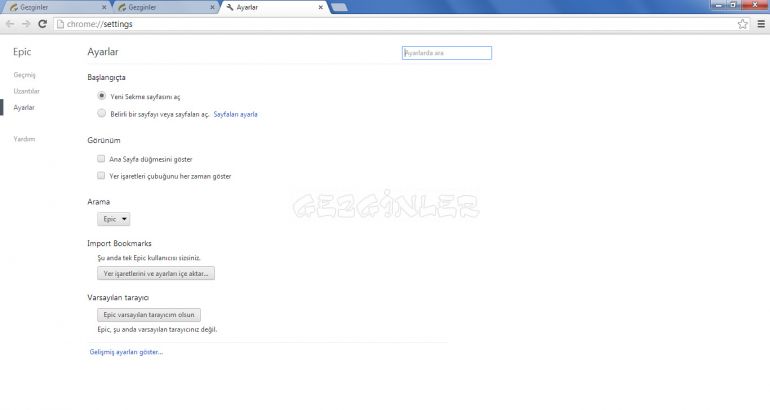Open Uzantılar in the sidebar

click(x=27, y=91)
